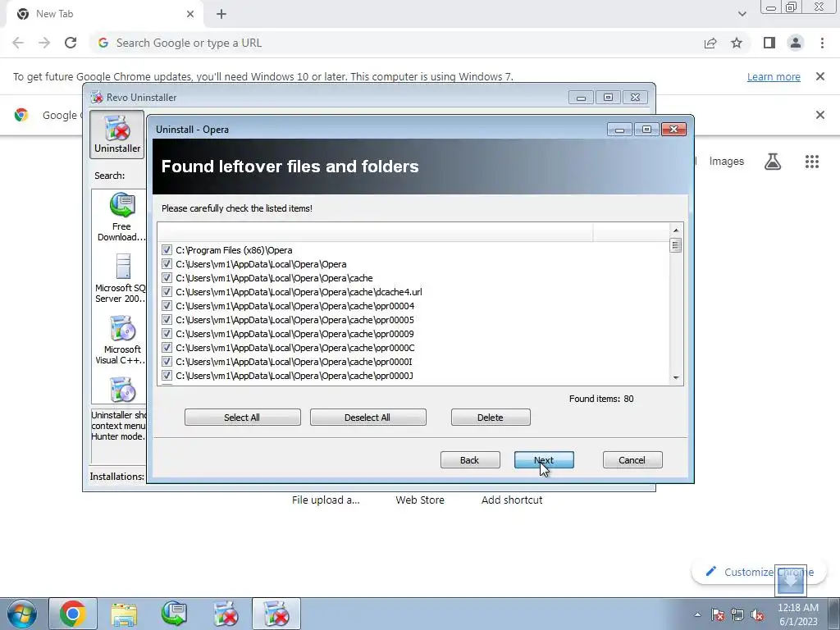Viewport: 840px width, 630px height.
Task: Click Next in the uninstall wizard
Action: [x=544, y=460]
